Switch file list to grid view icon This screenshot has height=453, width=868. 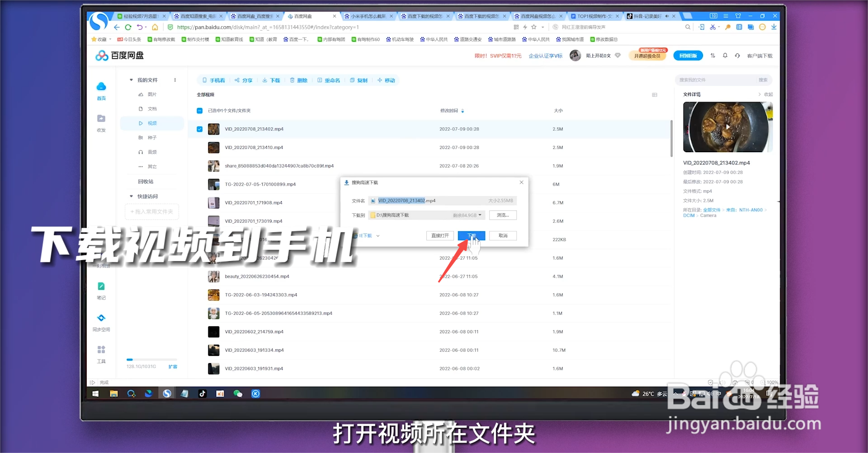click(x=655, y=95)
